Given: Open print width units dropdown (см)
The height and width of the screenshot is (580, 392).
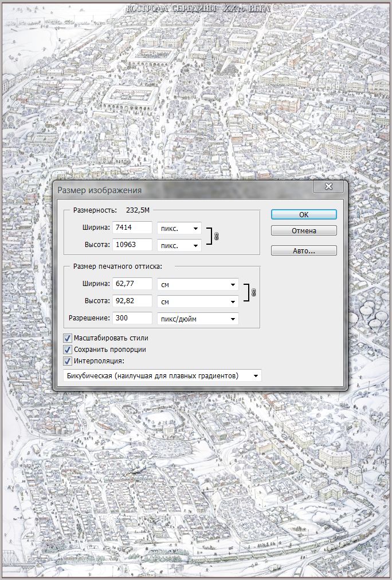Looking at the screenshot, I should pyautogui.click(x=198, y=284).
